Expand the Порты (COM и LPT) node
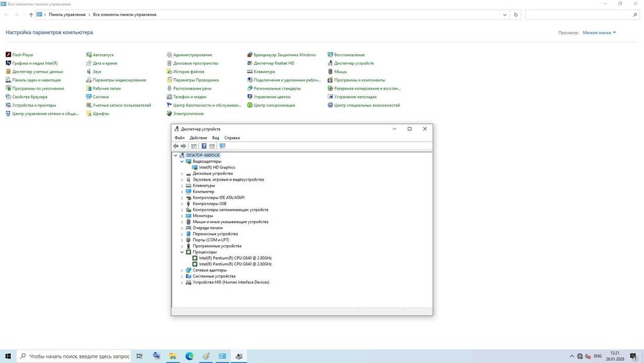Screen dimensions: 644x363 pyautogui.click(x=182, y=240)
